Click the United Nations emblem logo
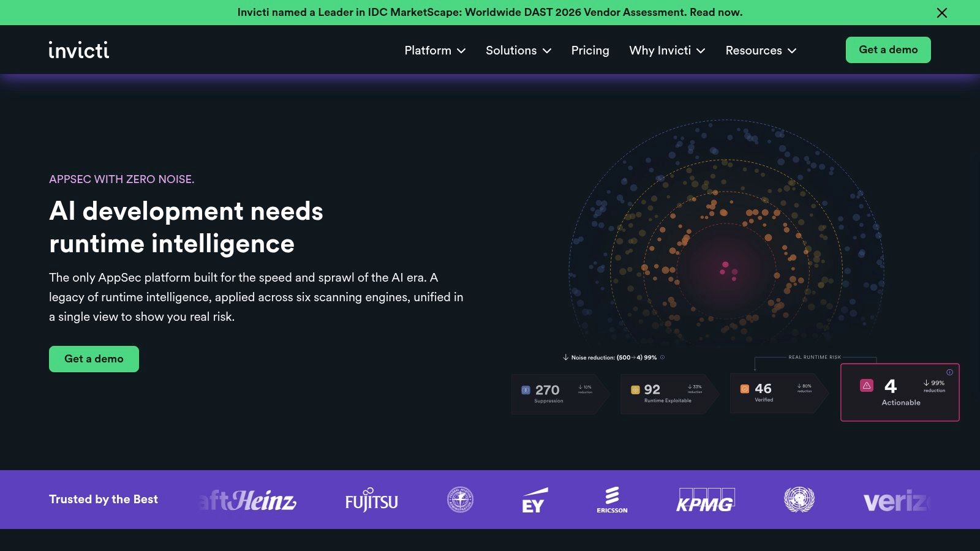 (x=799, y=500)
